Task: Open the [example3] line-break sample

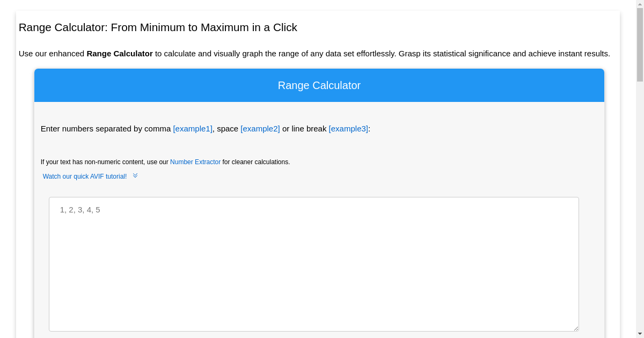Action: (348, 129)
